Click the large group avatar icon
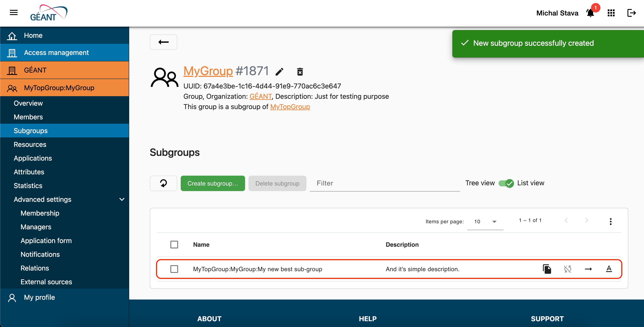The width and height of the screenshot is (644, 327). 165,77
